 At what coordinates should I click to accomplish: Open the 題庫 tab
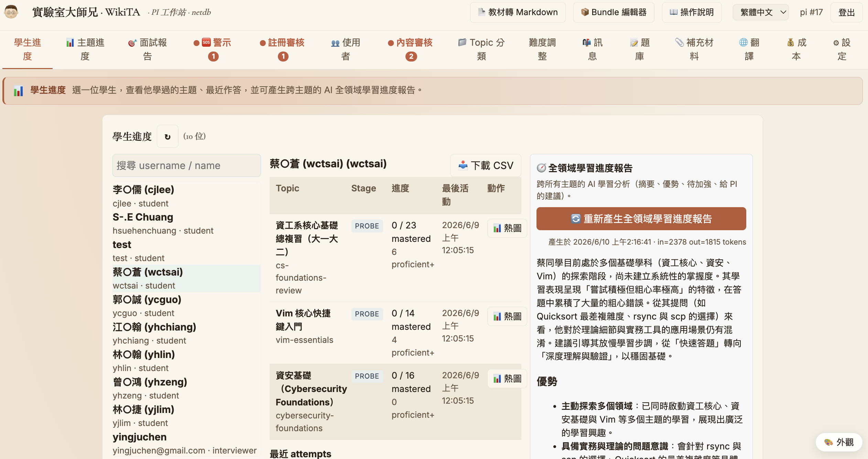(640, 49)
